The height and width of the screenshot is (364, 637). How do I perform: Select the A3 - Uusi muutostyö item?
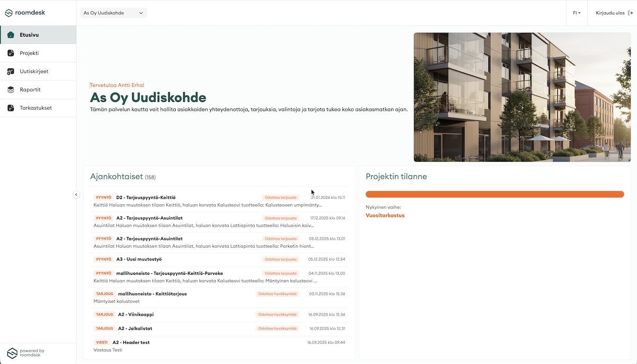click(139, 259)
